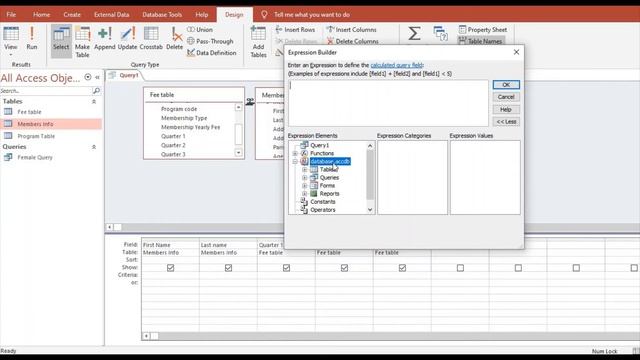
Task: Select Data Definition query option
Action: [x=211, y=53]
